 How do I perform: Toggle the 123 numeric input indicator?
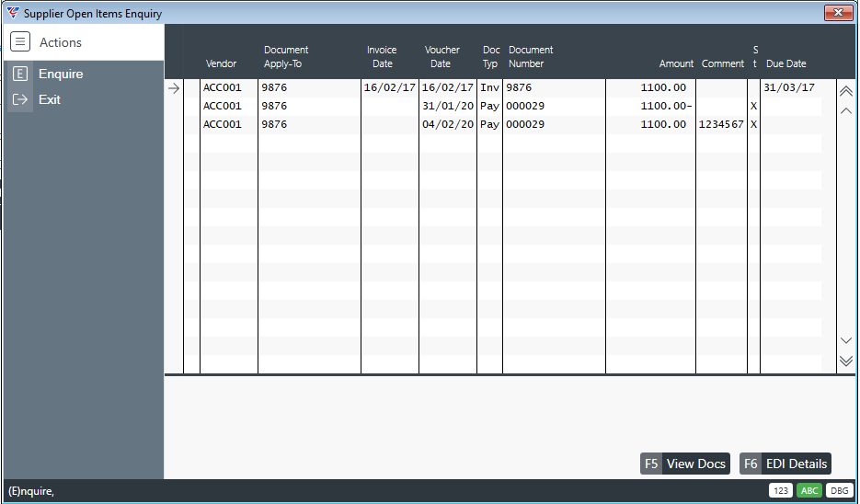coord(781,490)
